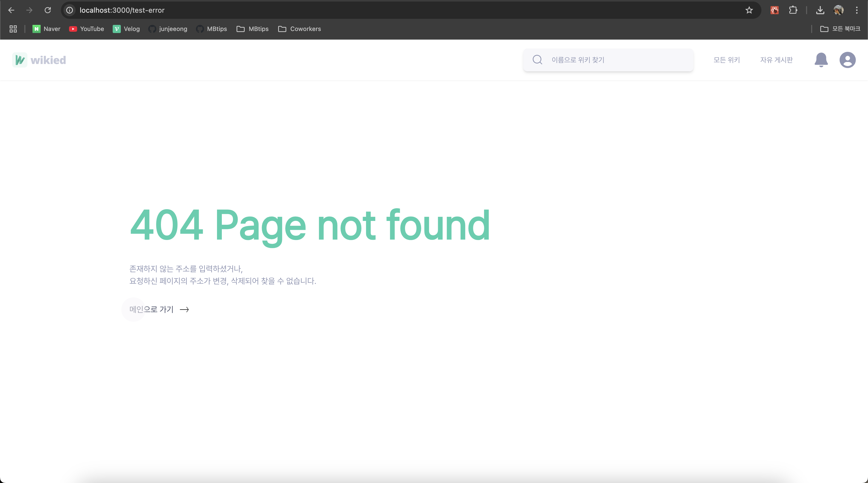Reload the page with the refresh icon
This screenshot has height=483, width=868.
click(x=48, y=10)
